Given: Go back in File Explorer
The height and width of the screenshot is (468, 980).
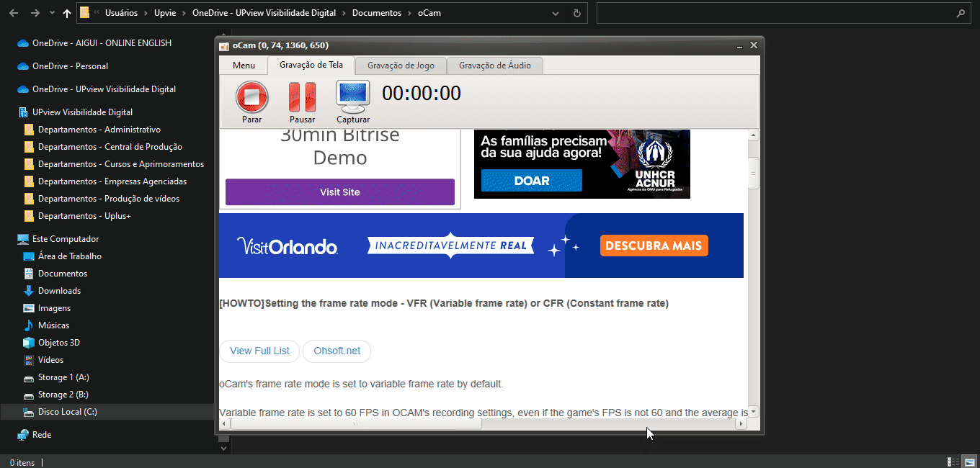Looking at the screenshot, I should pos(14,13).
